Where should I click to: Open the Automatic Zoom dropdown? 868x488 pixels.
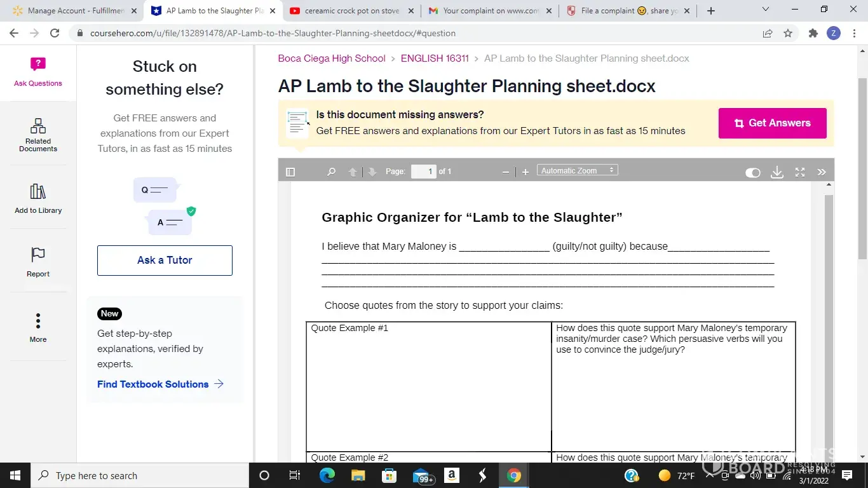pos(577,170)
